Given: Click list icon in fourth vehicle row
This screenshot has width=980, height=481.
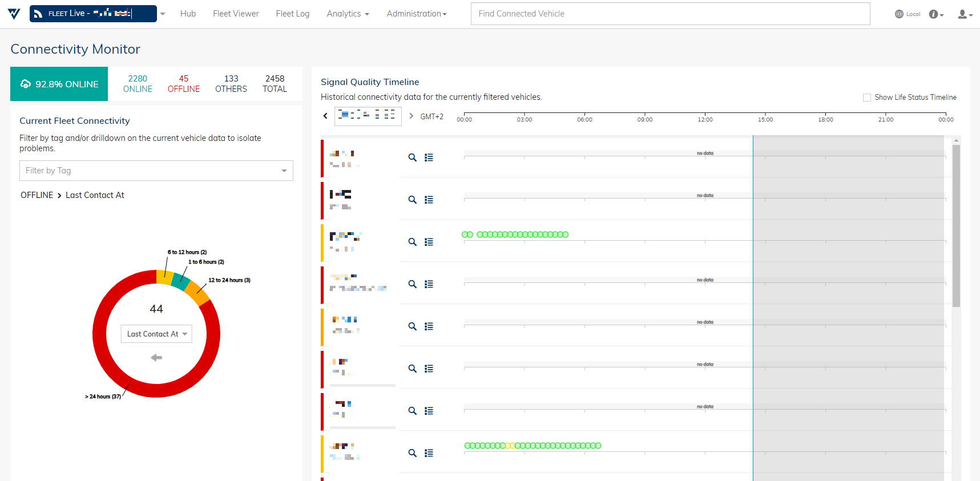Looking at the screenshot, I should [429, 284].
